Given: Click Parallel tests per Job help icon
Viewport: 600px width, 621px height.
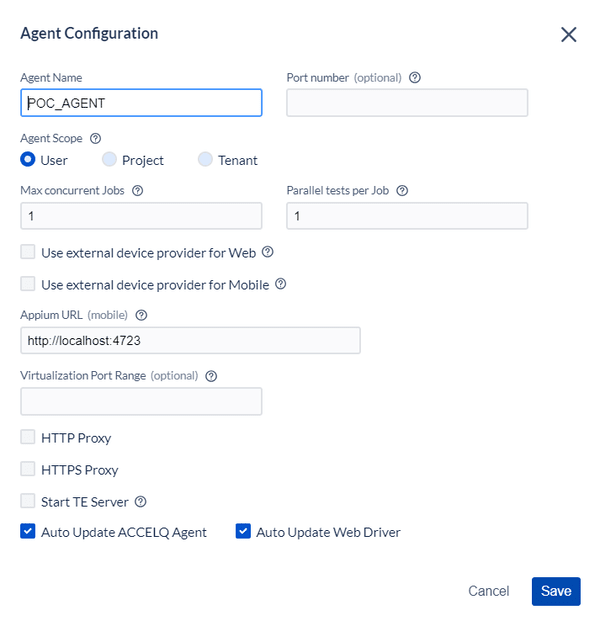Looking at the screenshot, I should (403, 190).
